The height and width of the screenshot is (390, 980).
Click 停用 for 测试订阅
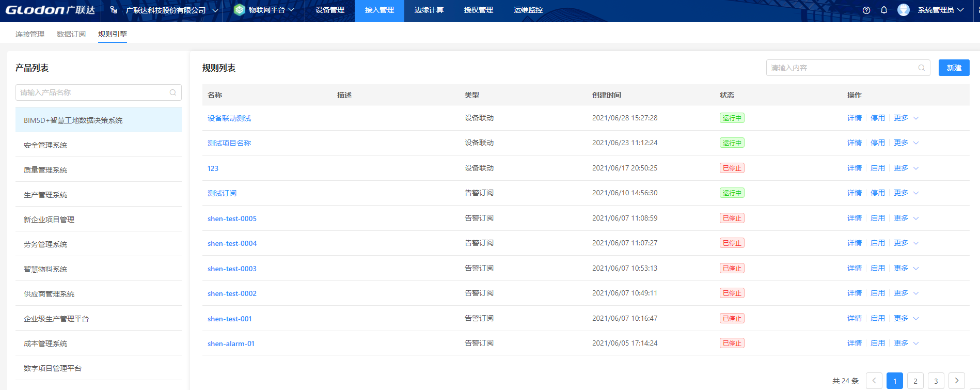tap(878, 193)
